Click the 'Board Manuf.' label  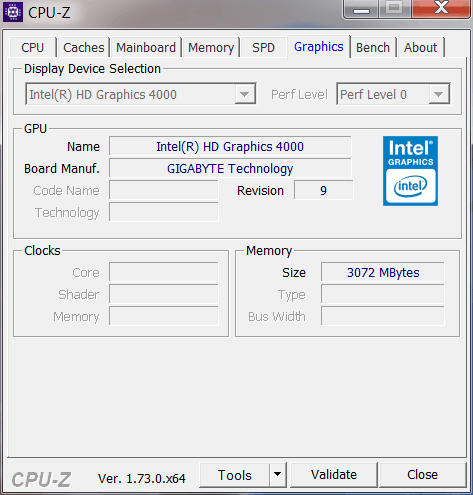click(62, 169)
